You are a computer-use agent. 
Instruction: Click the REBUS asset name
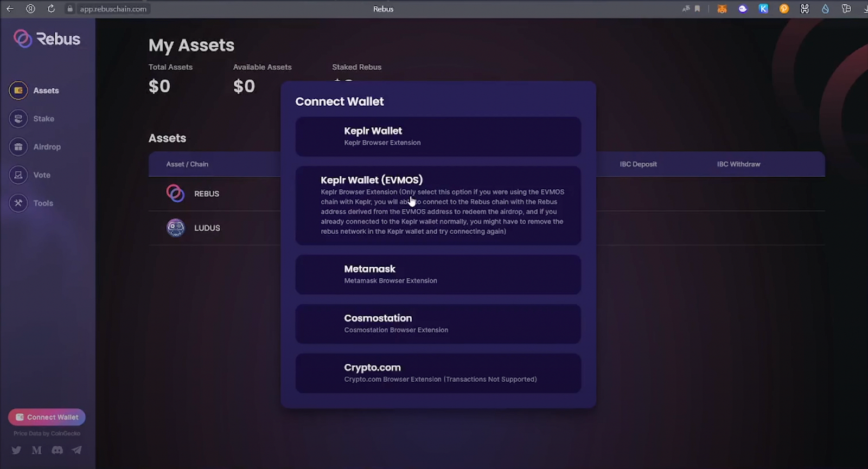(x=207, y=194)
